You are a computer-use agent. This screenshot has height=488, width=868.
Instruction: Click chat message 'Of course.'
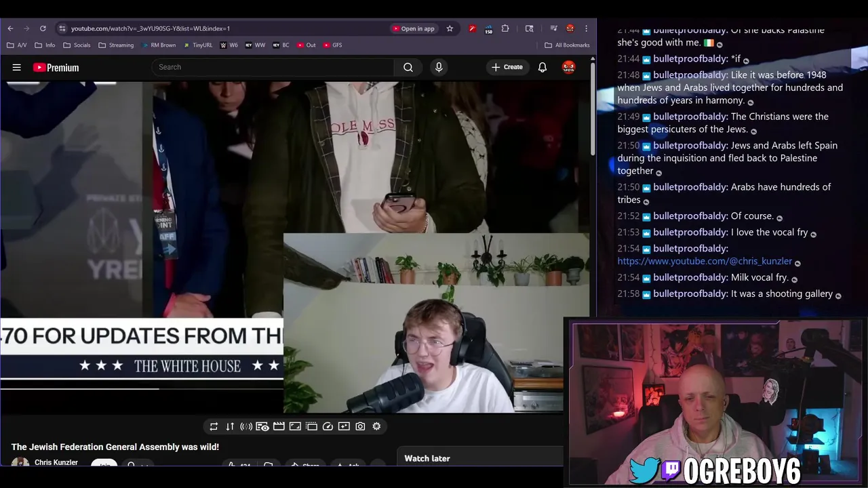point(752,216)
